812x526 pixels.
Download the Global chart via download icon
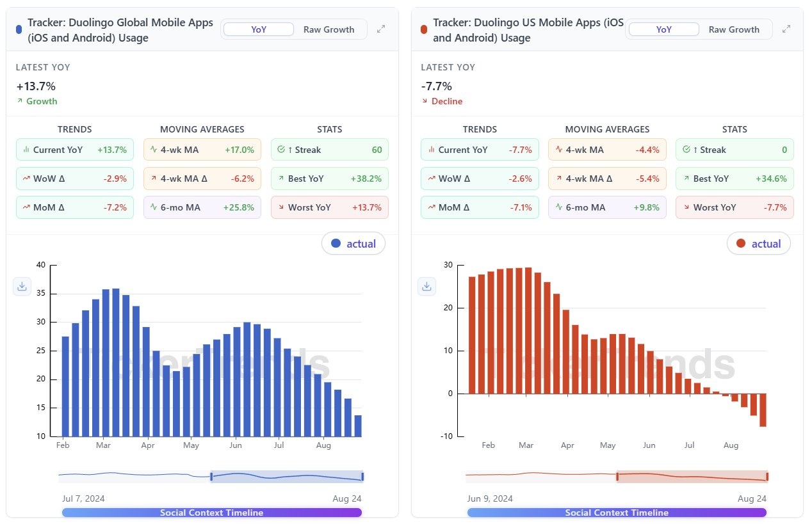22,286
